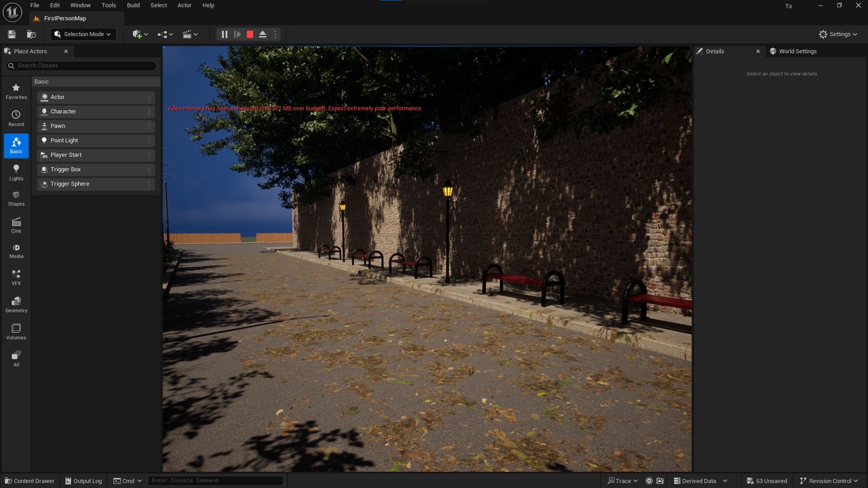Click the Search Classes field

tap(81, 66)
